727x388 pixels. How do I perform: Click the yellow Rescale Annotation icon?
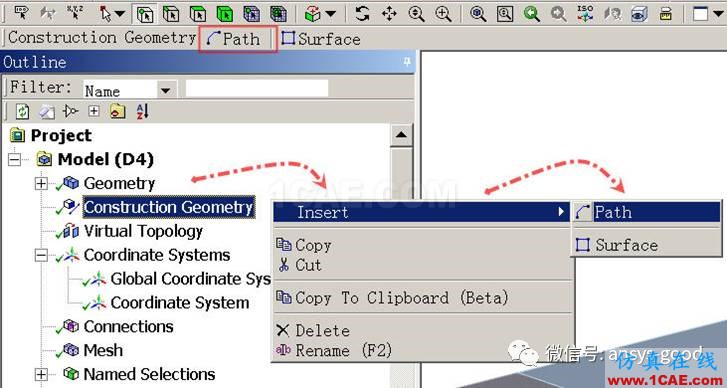click(x=666, y=13)
